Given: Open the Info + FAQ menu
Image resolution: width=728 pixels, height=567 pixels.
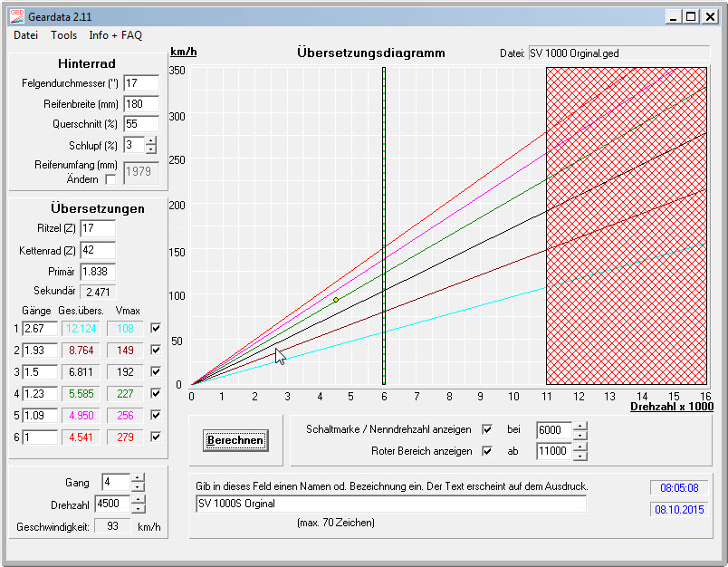Looking at the screenshot, I should click(115, 35).
